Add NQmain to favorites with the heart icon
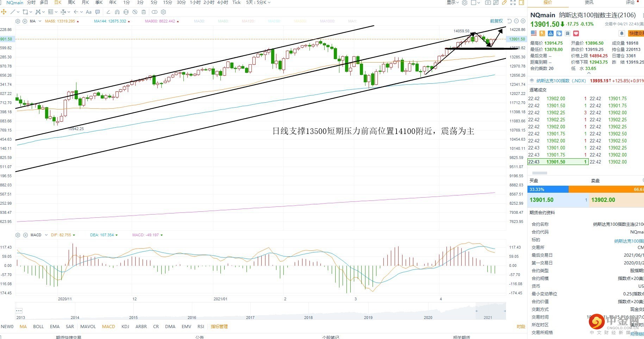Image resolution: width=644 pixels, height=339 pixels. click(x=576, y=33)
